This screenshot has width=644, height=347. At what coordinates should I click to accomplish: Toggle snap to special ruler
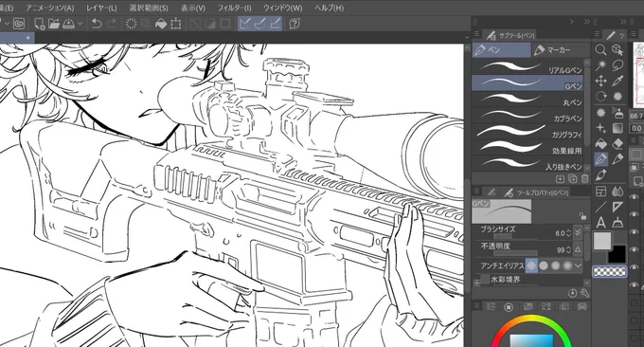[260, 24]
